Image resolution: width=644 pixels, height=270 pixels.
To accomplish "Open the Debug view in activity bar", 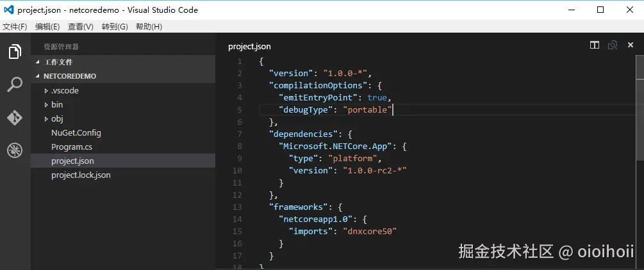I will (x=15, y=150).
